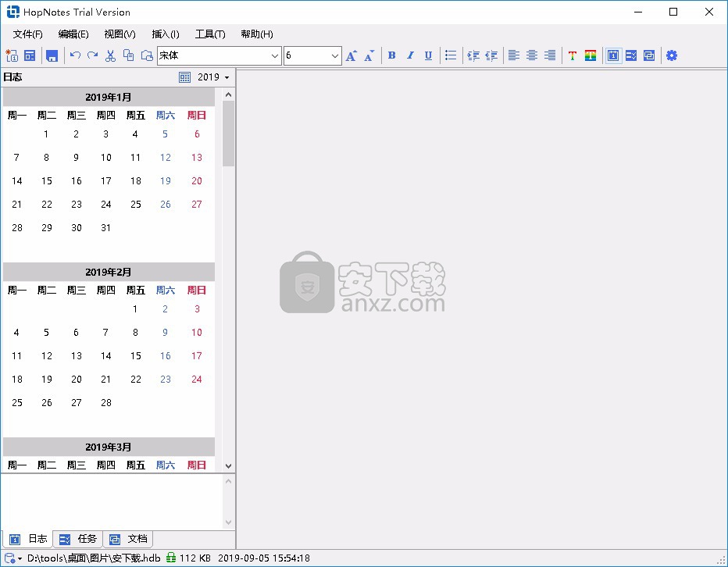Viewport: 728px width, 567px height.
Task: Toggle underline formatting
Action: [428, 55]
